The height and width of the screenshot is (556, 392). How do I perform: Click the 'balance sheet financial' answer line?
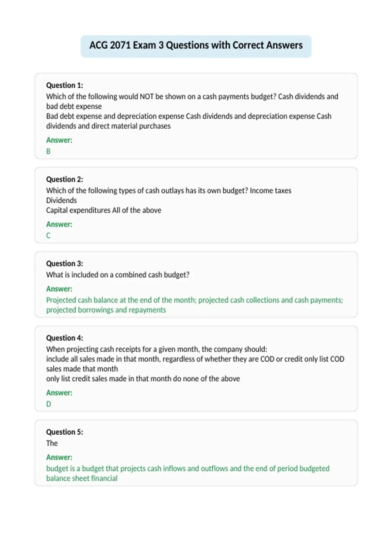[82, 478]
